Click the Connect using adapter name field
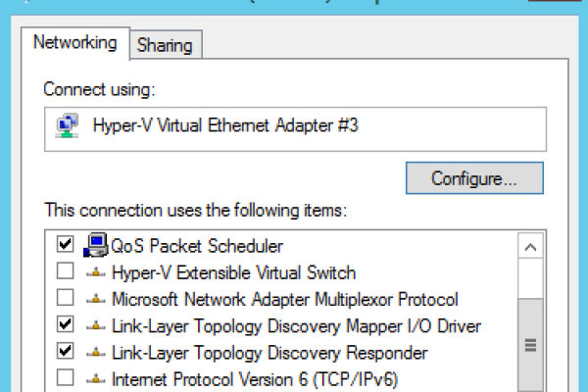588x392 pixels. pyautogui.click(x=294, y=126)
